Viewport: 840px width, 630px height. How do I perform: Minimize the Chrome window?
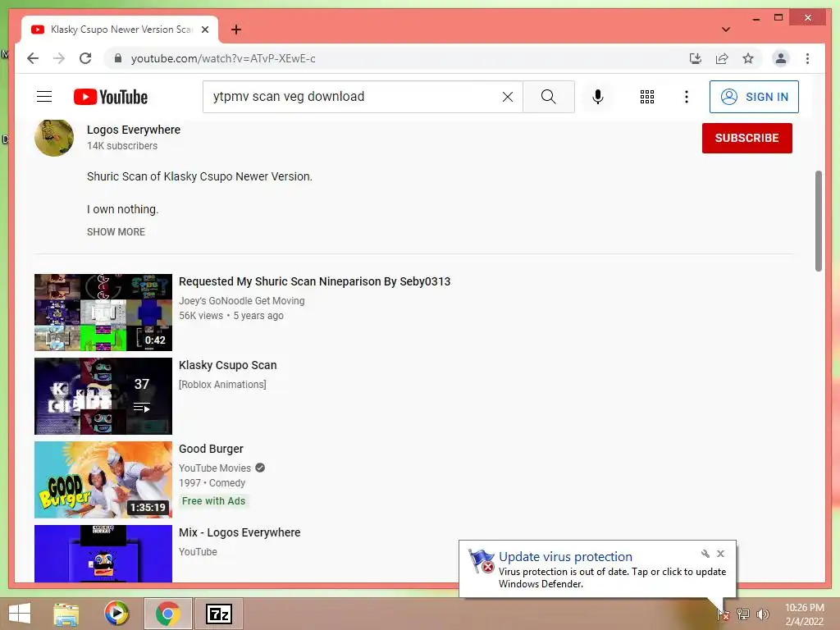756,18
